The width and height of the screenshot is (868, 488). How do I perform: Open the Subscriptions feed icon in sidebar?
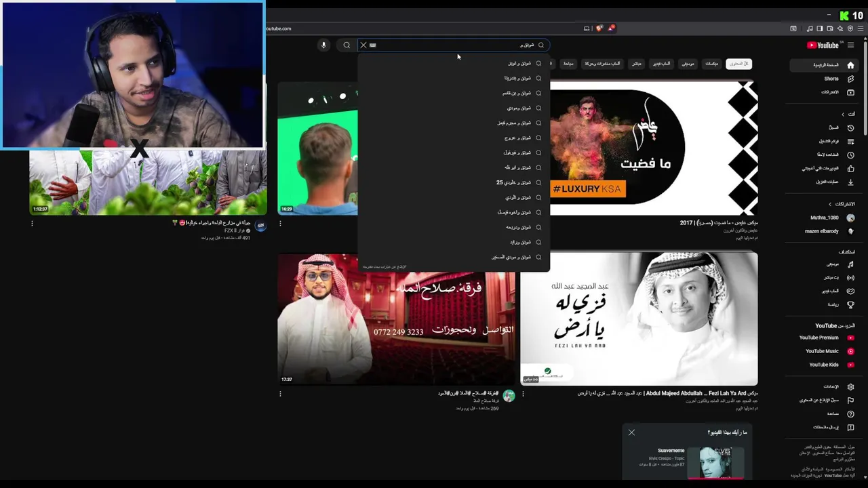pos(850,92)
